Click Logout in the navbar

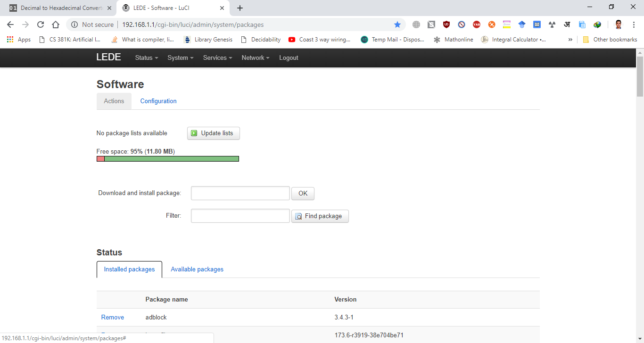click(289, 57)
